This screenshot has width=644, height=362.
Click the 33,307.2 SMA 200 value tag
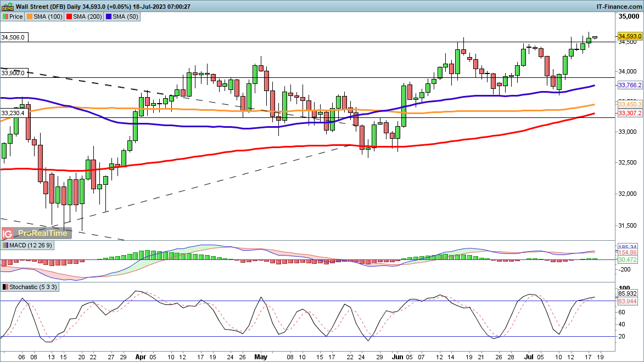pos(630,114)
